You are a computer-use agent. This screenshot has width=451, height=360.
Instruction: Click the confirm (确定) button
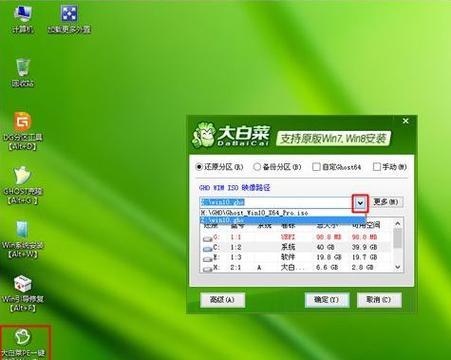click(327, 300)
